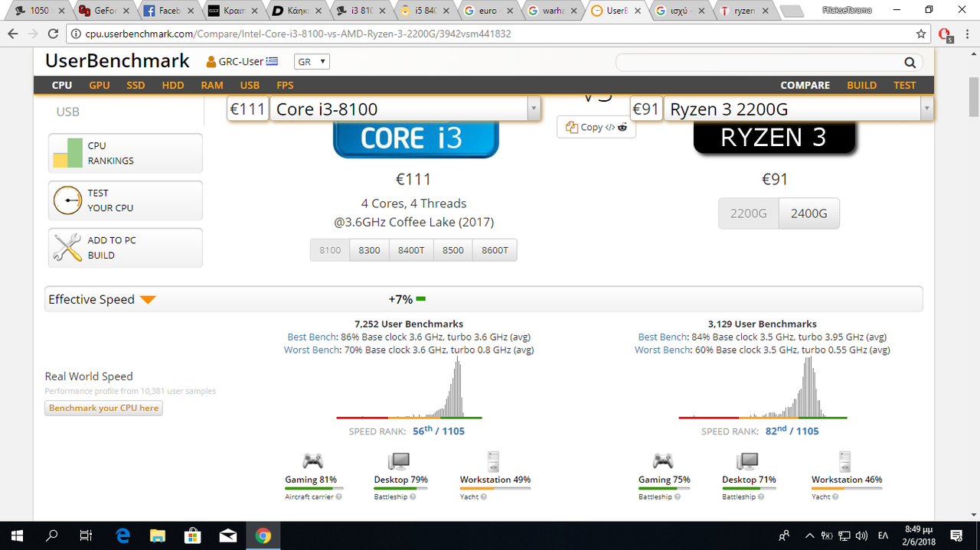
Task: Select the 8600T variant button
Action: click(x=495, y=250)
